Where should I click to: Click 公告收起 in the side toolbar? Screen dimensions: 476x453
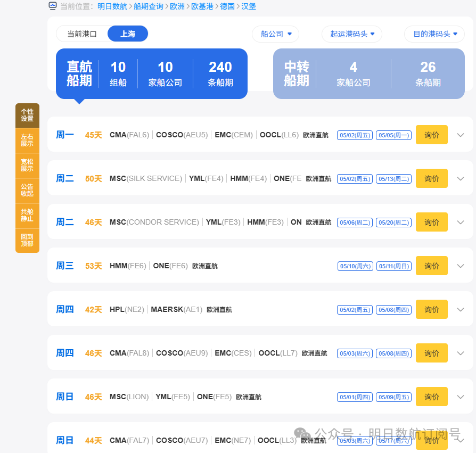point(27,190)
